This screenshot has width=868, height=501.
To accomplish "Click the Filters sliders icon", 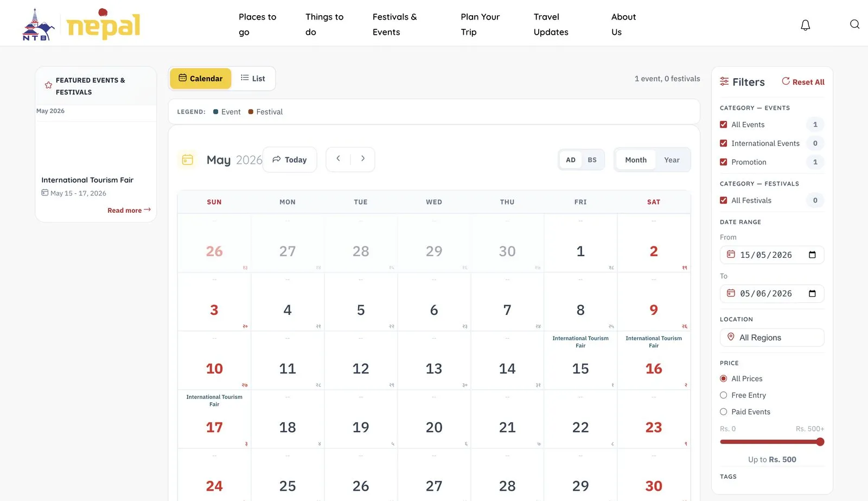I will point(724,81).
